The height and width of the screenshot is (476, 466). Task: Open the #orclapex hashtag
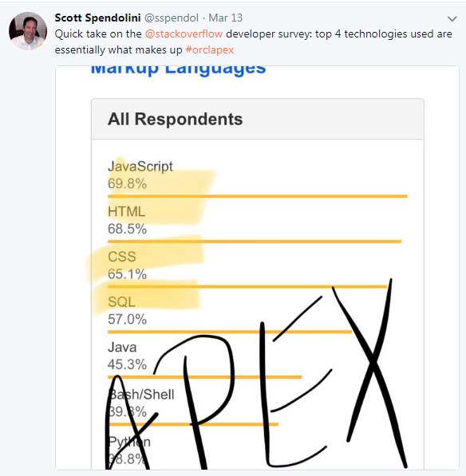210,49
